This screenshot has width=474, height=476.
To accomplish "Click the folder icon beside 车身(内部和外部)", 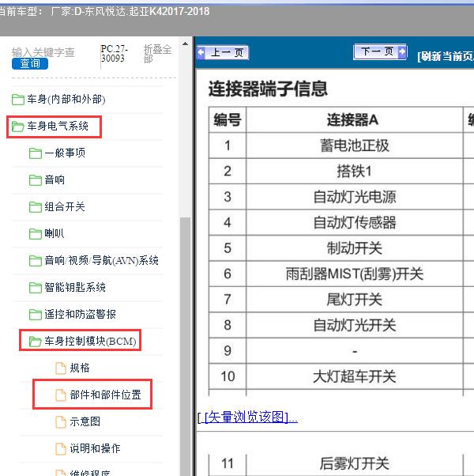I will pos(18,100).
